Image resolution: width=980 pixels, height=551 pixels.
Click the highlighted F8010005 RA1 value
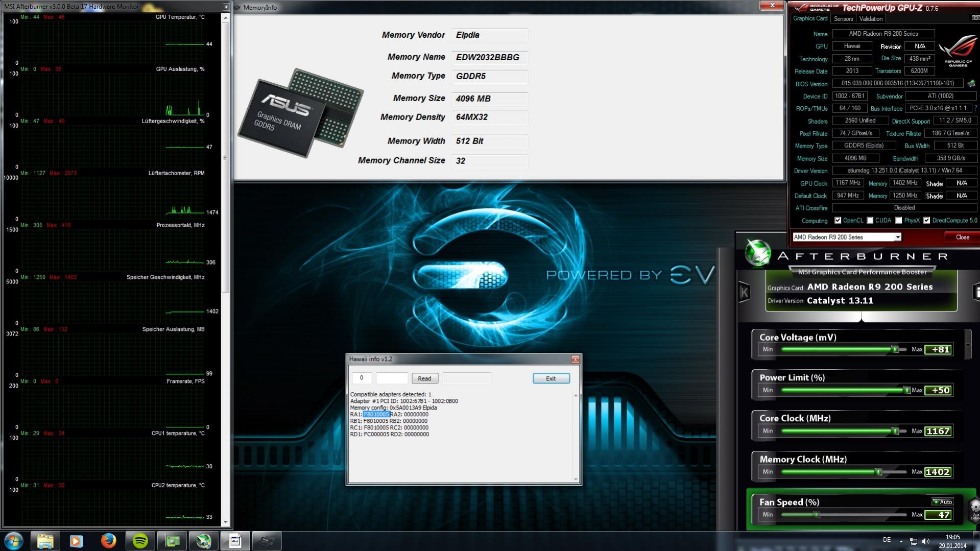coord(376,415)
